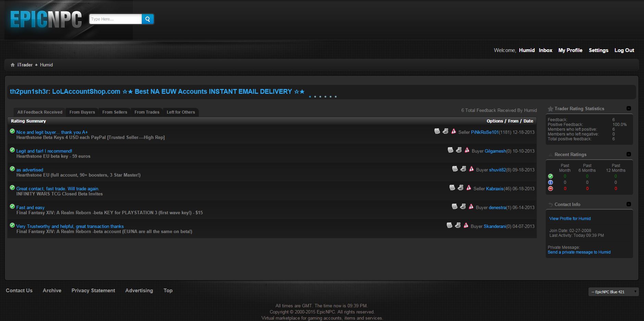Open 'Very Trustworthy and helpful' feedback link
The image size is (644, 321).
click(x=70, y=226)
